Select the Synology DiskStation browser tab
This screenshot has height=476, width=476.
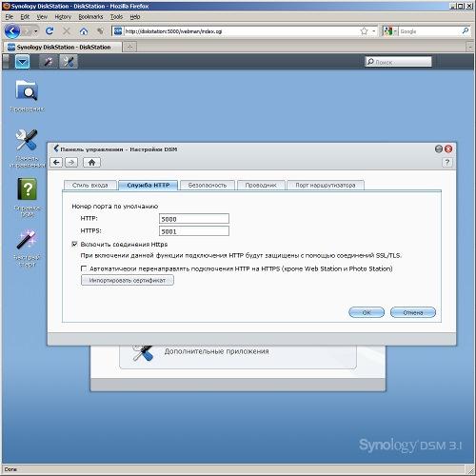[63, 47]
